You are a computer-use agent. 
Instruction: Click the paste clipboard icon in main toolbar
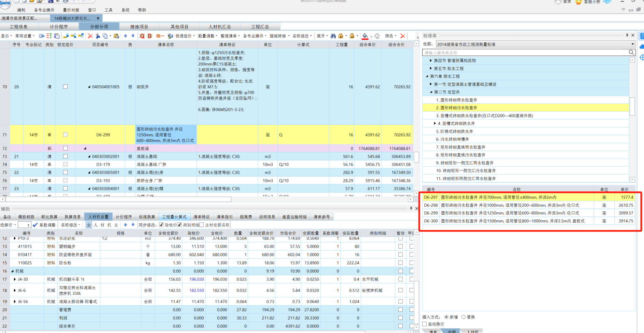pos(116,36)
